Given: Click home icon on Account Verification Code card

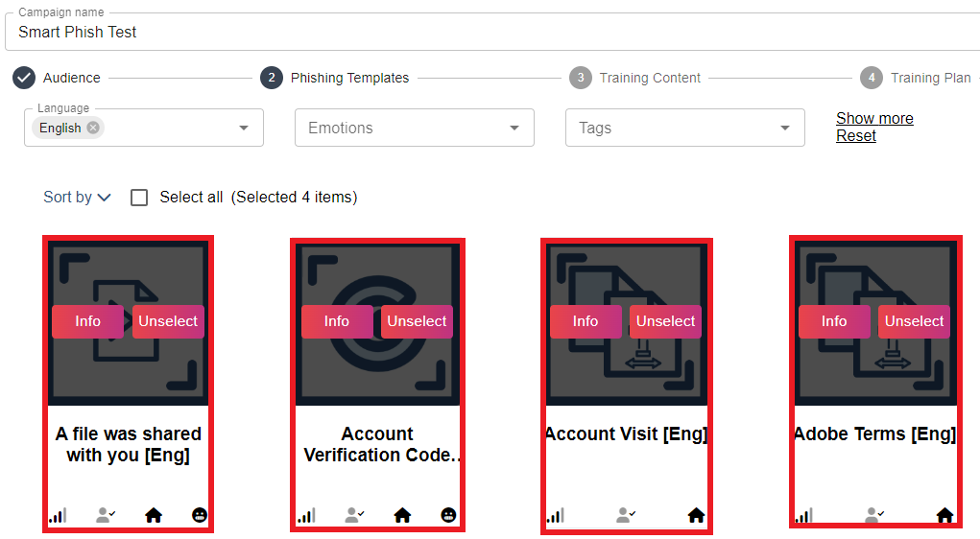Looking at the screenshot, I should click(402, 516).
